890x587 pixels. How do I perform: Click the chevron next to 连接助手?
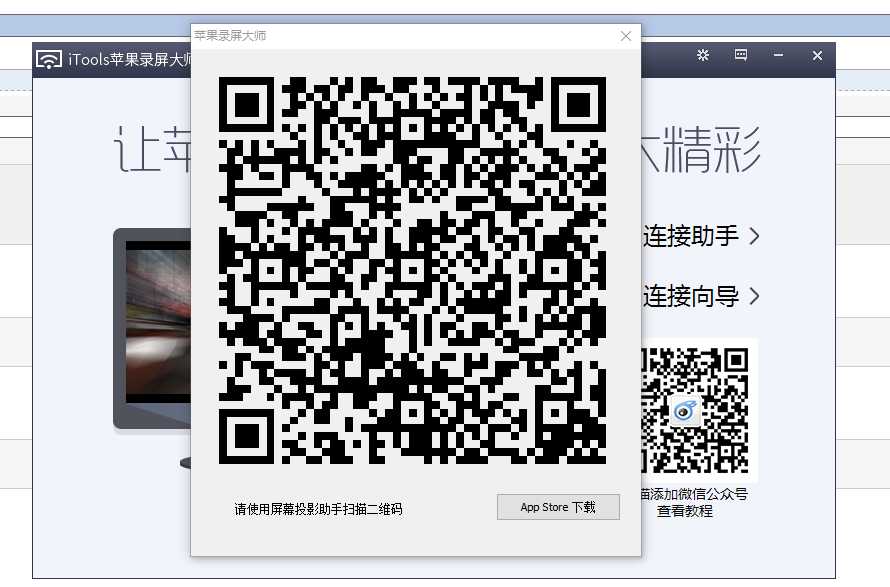[754, 236]
